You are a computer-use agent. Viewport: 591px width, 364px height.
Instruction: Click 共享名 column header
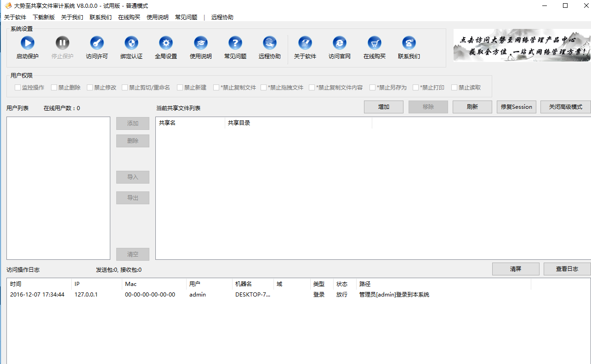(x=190, y=123)
